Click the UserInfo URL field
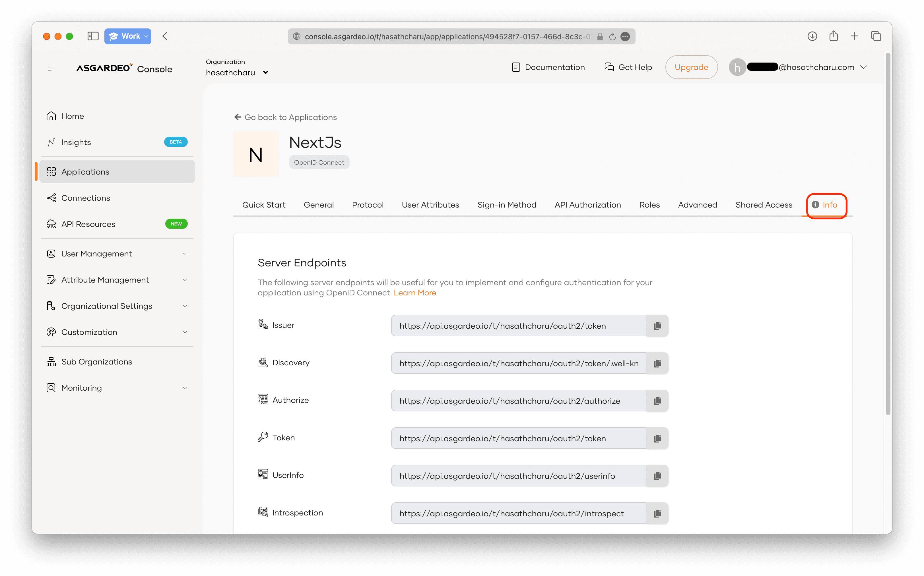The image size is (924, 576). click(519, 476)
